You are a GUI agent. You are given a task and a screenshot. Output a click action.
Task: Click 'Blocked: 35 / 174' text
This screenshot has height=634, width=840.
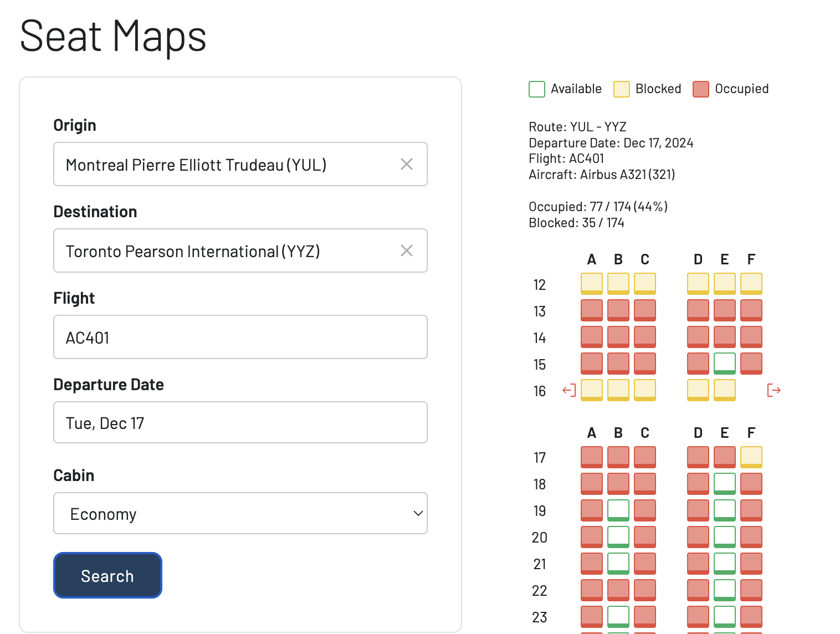click(576, 223)
